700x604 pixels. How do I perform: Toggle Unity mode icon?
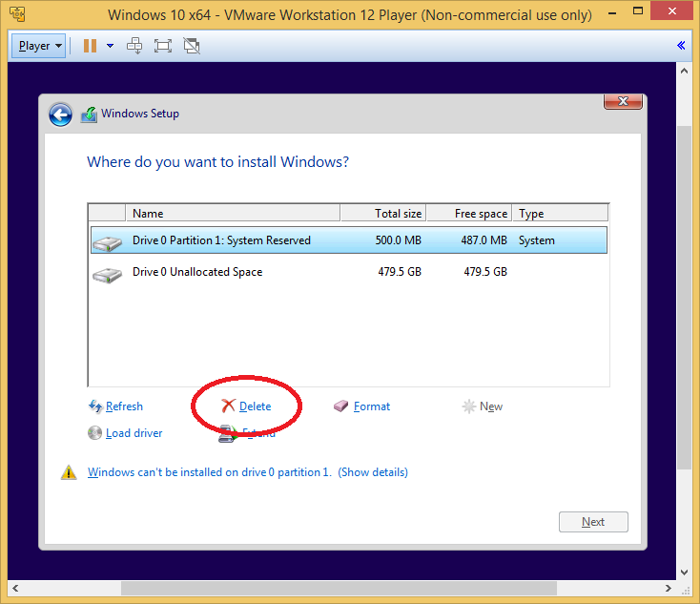(x=192, y=46)
